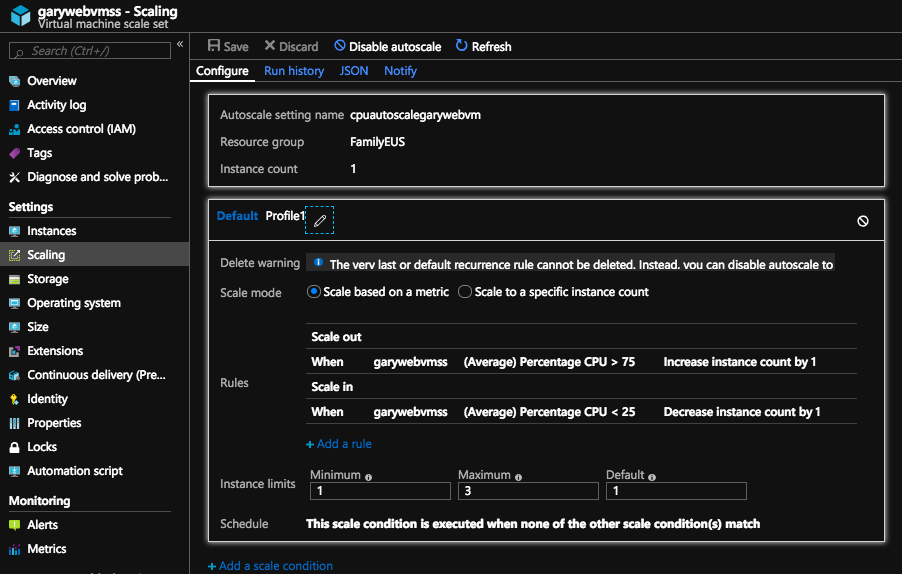Open the Notify tab

(x=400, y=71)
